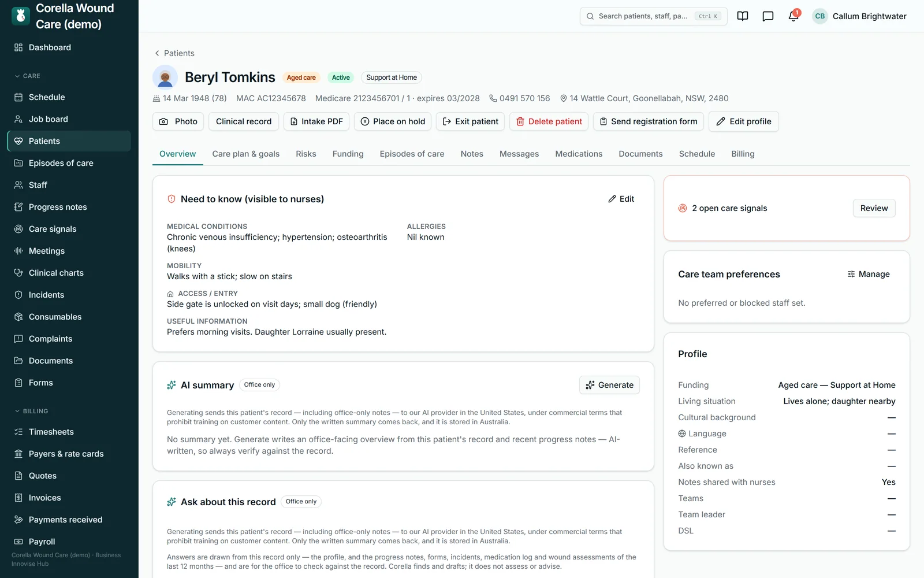Screen dimensions: 924x578
Task: Open the messages chat bubble icon
Action: [768, 16]
